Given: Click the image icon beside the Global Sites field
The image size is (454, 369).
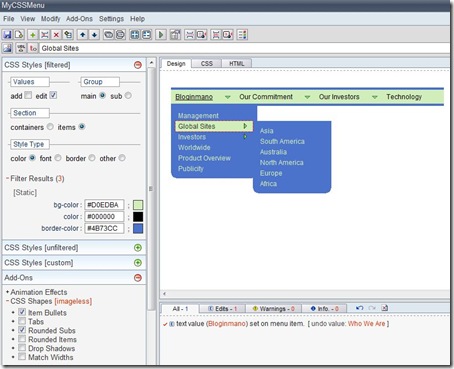Looking at the screenshot, I should [7, 48].
